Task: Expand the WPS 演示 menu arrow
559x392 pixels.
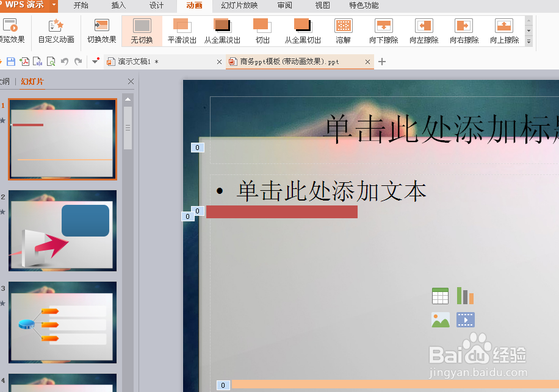Action: (x=53, y=5)
